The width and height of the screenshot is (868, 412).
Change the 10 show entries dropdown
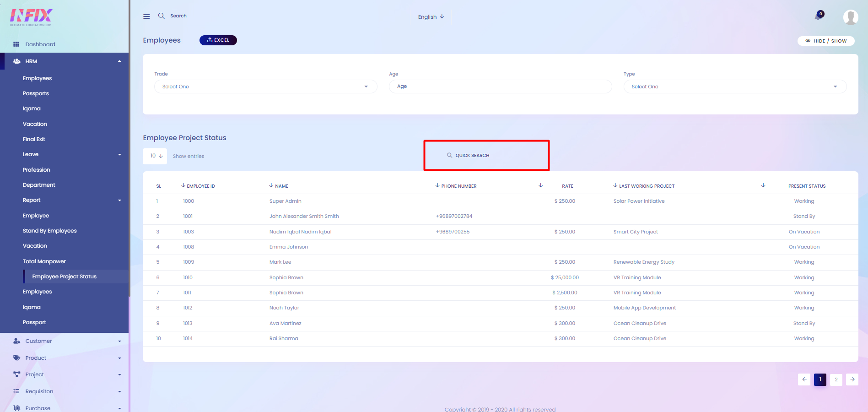coord(155,156)
